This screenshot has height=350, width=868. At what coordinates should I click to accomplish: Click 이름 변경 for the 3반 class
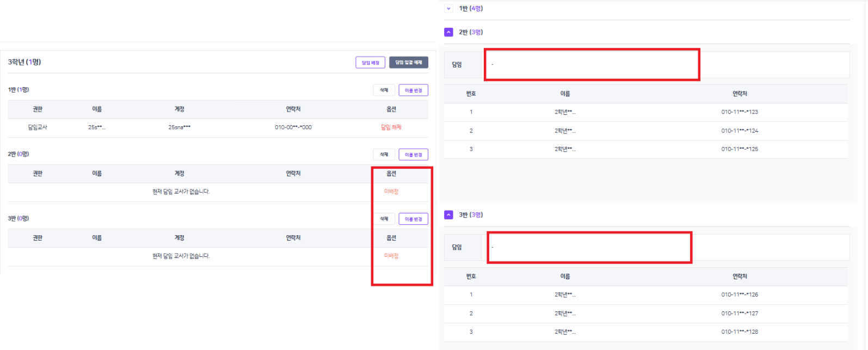coord(413,219)
